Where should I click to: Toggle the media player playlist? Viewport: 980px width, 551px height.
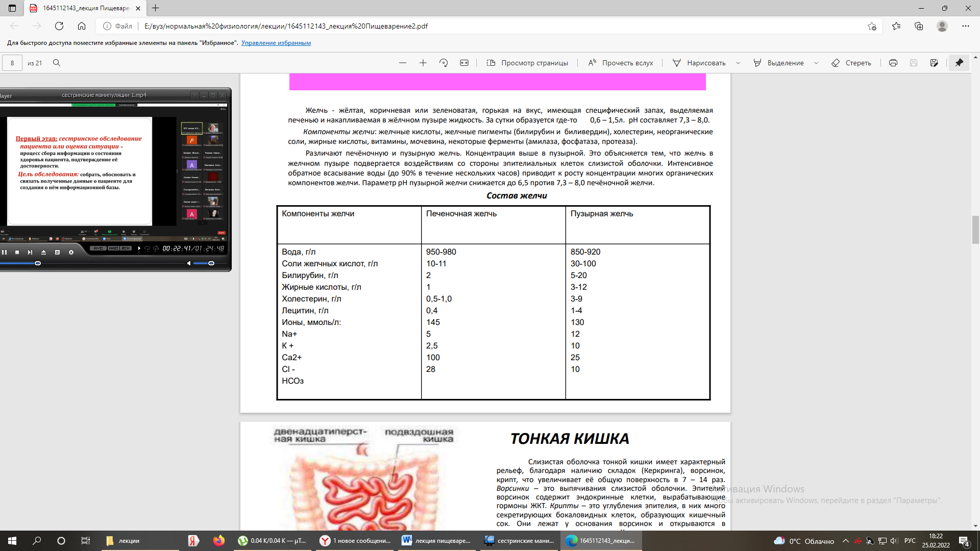coord(57,252)
